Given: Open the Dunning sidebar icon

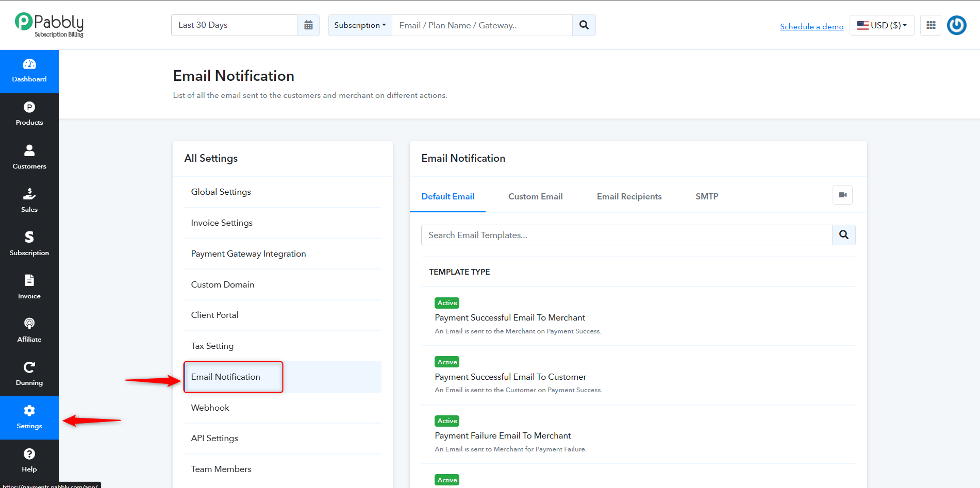Looking at the screenshot, I should click(29, 375).
